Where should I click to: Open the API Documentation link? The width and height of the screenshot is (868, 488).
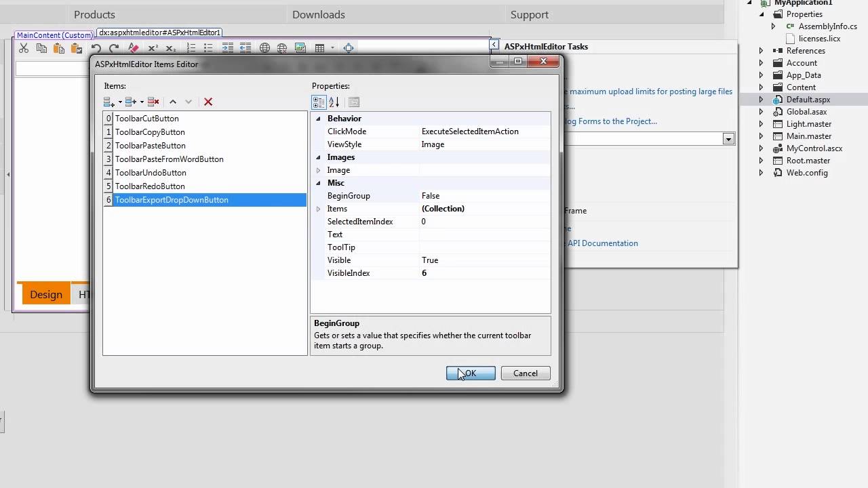click(x=602, y=243)
